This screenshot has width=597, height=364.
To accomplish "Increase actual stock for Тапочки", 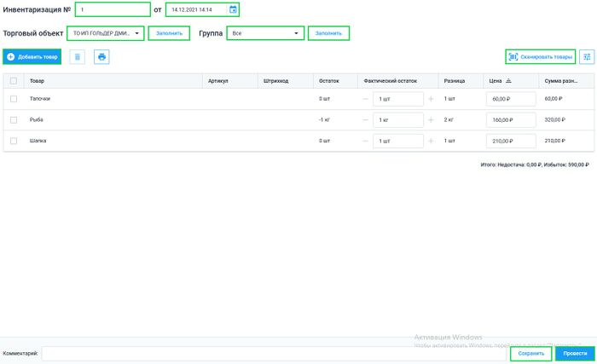I will point(431,99).
